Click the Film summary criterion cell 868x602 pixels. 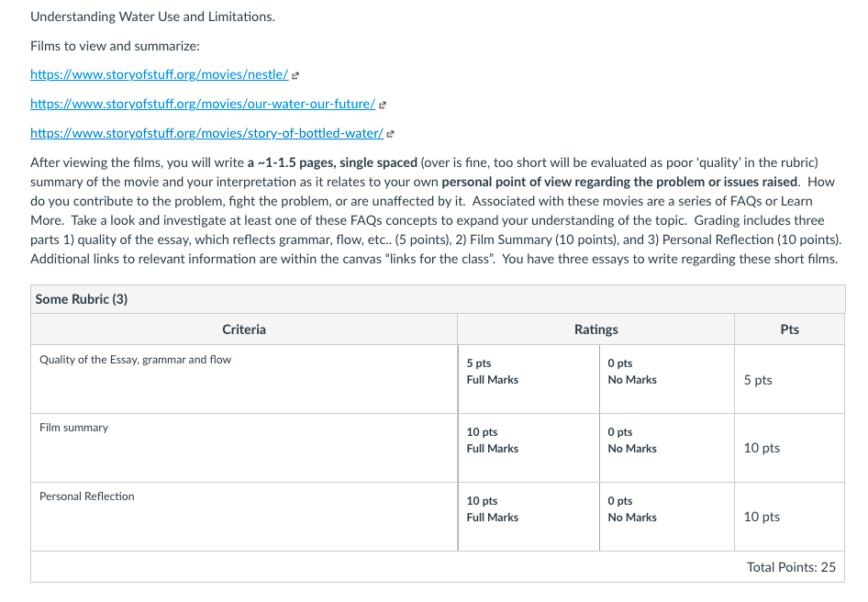[x=244, y=448]
